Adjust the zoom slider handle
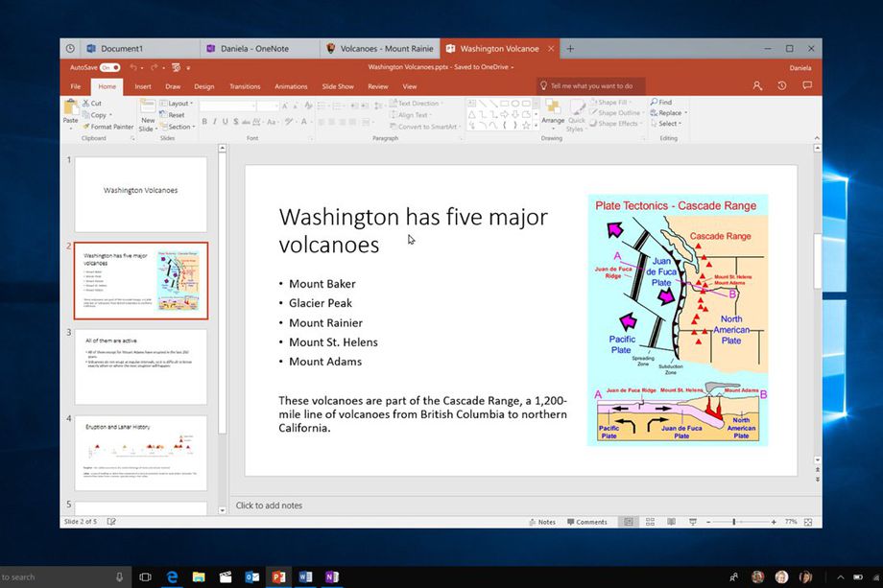The width and height of the screenshot is (883, 588). coord(734,522)
